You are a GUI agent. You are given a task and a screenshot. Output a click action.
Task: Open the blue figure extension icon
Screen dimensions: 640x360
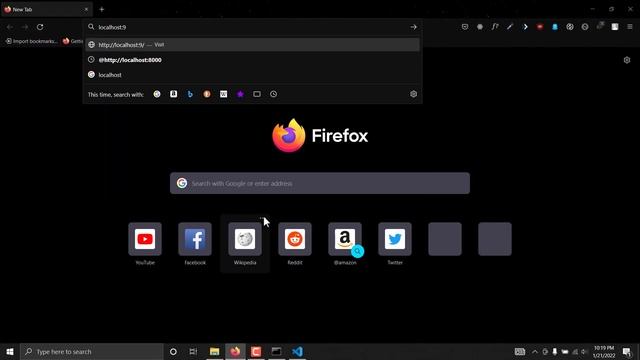click(555, 27)
